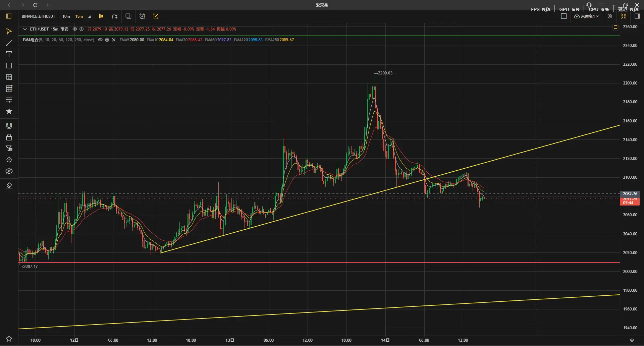Toggle ETH/USDT main series visibility eye
The width and height of the screenshot is (644, 346).
coord(75,29)
